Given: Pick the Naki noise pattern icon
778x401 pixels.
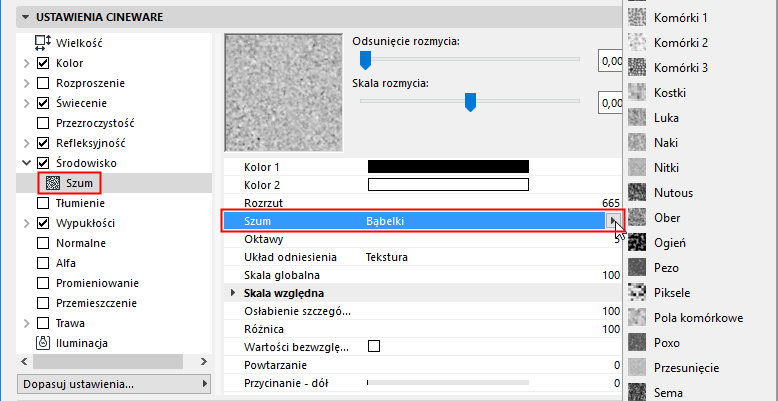Looking at the screenshot, I should click(637, 143).
